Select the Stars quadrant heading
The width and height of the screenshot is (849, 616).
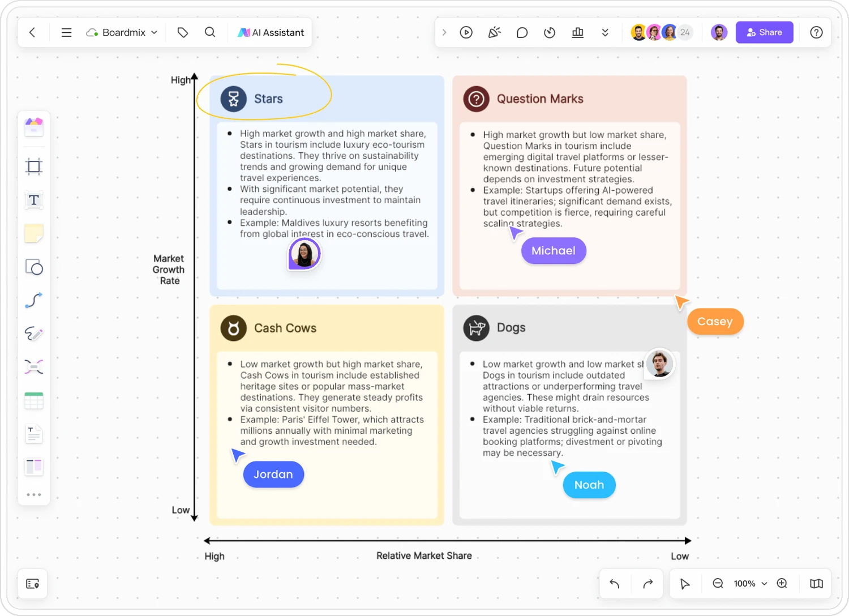268,99
